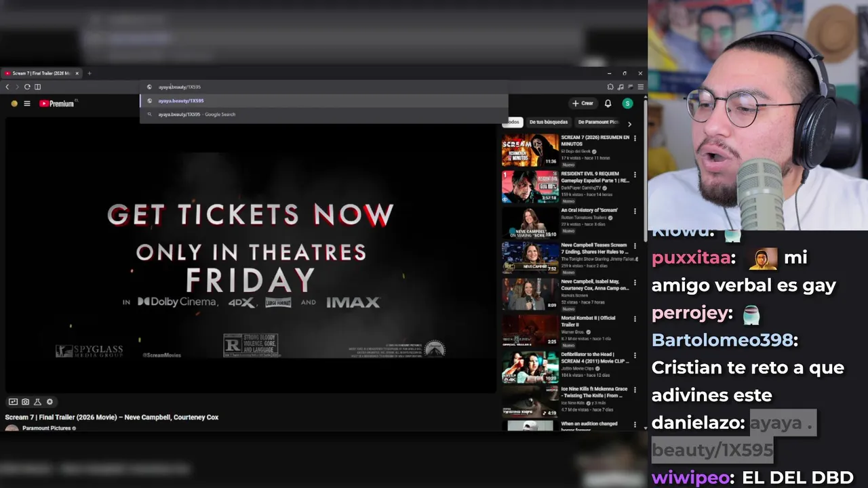868x488 pixels.
Task: Open the browser extensions puzzle icon
Action: click(x=610, y=87)
